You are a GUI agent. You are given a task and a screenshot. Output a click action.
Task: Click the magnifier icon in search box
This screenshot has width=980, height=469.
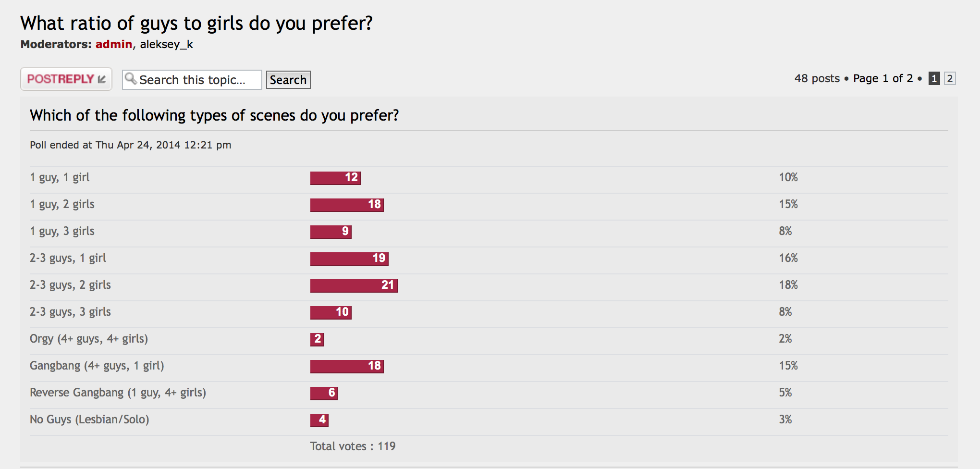click(x=130, y=78)
